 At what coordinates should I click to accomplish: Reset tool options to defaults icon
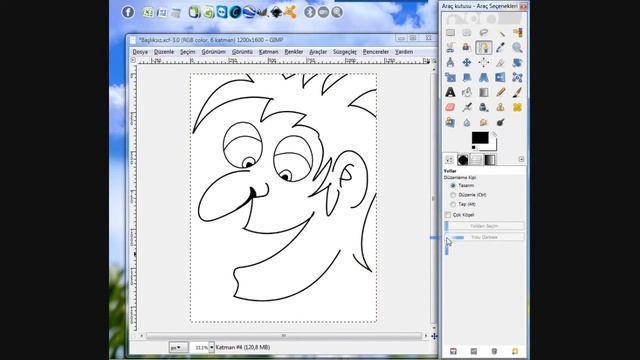515,351
